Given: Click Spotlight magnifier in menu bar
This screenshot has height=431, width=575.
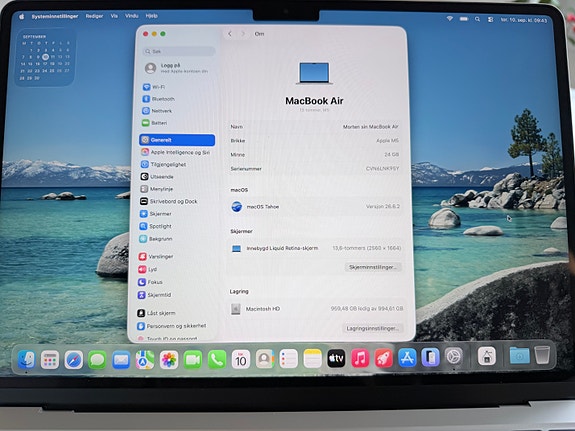Looking at the screenshot, I should (477, 19).
